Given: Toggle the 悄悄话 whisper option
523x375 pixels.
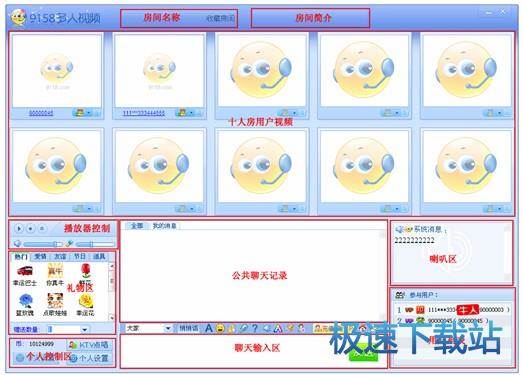Looking at the screenshot, I should coord(188,329).
